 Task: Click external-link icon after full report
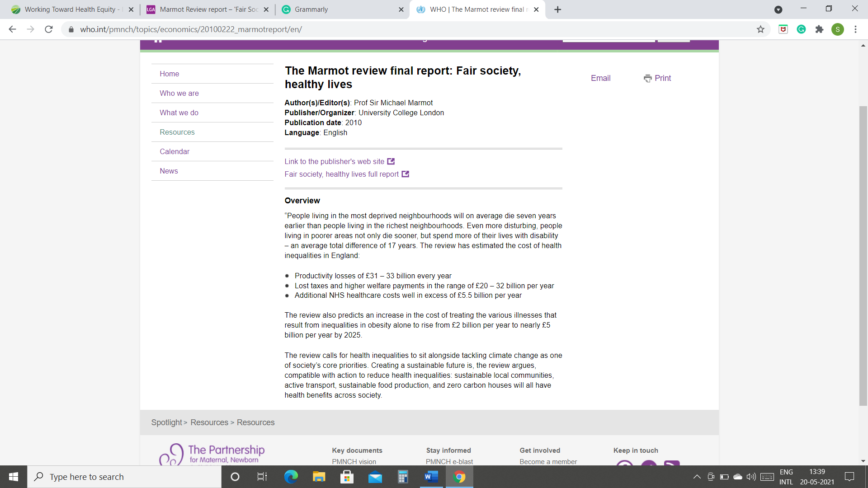tap(406, 174)
